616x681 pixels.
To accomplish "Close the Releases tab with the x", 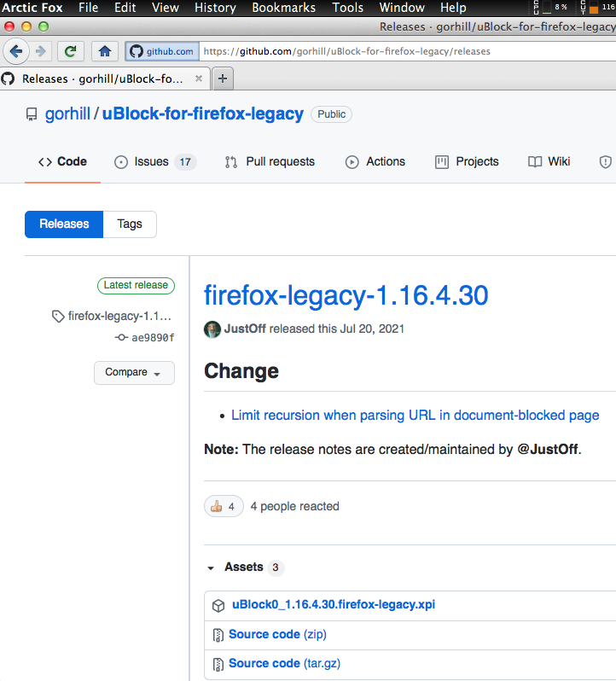I will pyautogui.click(x=199, y=79).
